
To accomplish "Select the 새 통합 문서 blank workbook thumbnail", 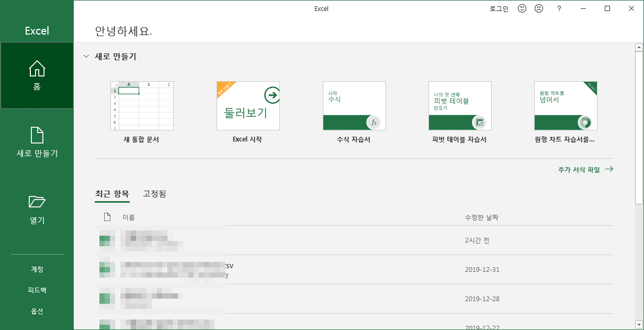I will 141,106.
